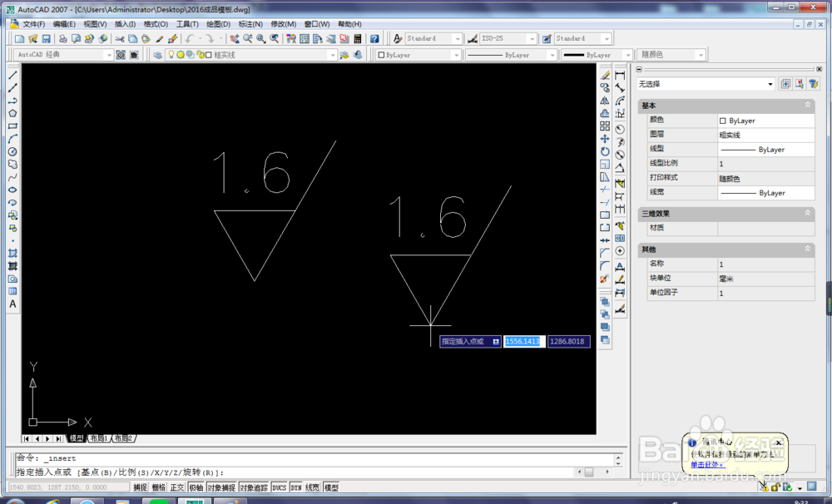This screenshot has width=832, height=504.
Task: Toggle 线宽 lineweight display button
Action: click(313, 487)
